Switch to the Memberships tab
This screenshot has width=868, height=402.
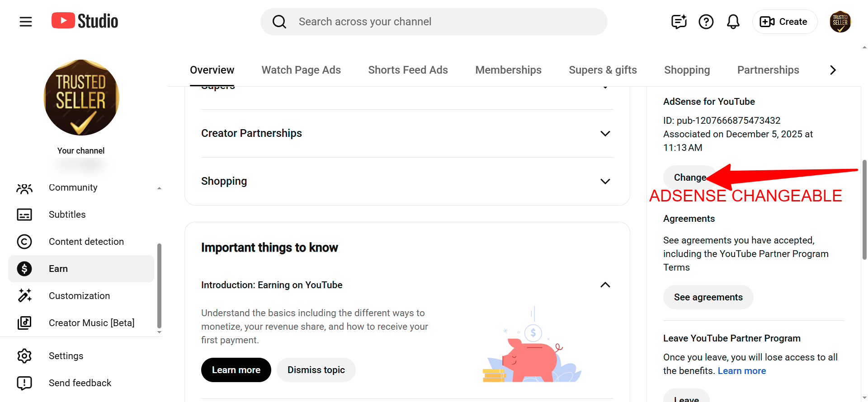(x=508, y=70)
